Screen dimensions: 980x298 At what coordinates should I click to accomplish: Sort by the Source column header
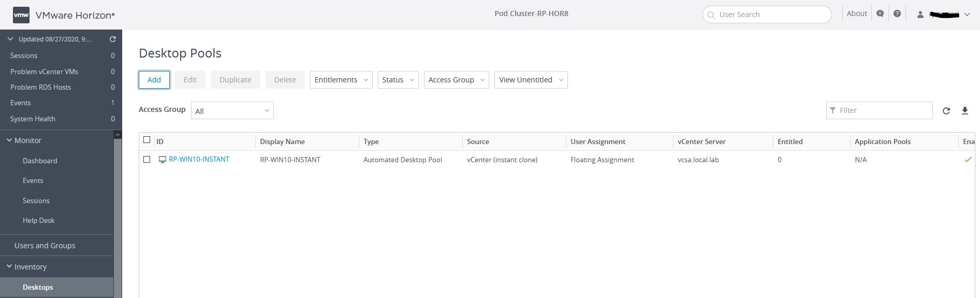(x=478, y=141)
